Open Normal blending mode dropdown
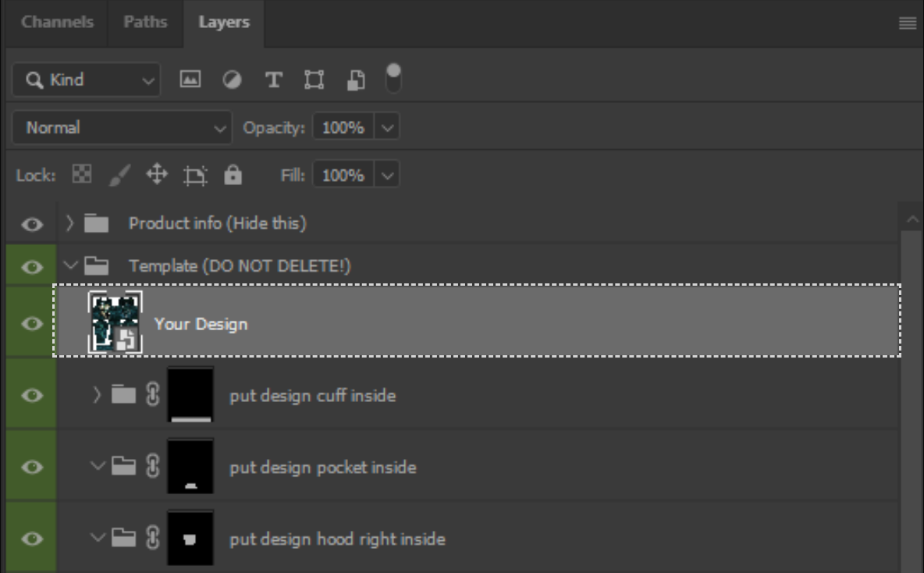The width and height of the screenshot is (924, 573). 122,127
